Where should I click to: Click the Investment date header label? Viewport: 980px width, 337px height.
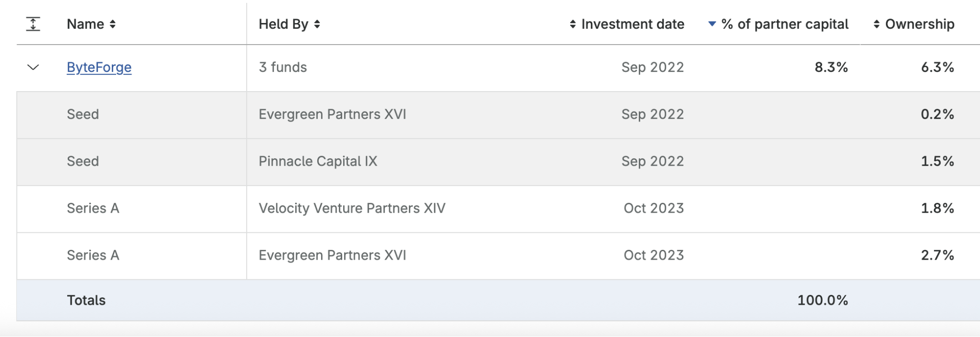pos(632,24)
